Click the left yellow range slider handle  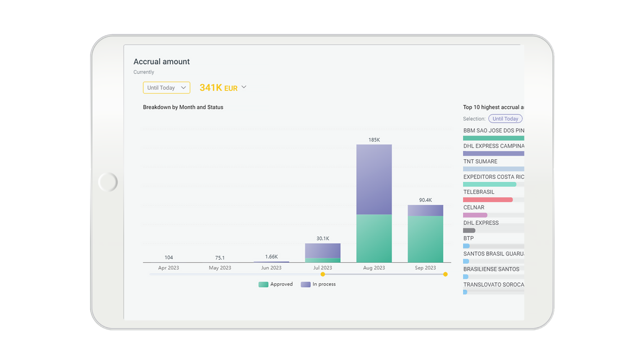[x=322, y=274]
